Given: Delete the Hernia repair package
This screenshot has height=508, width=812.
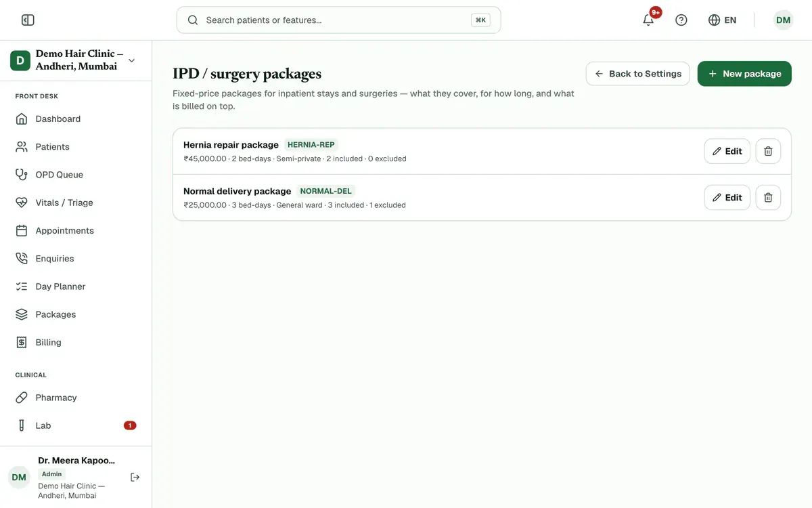Looking at the screenshot, I should [x=768, y=151].
